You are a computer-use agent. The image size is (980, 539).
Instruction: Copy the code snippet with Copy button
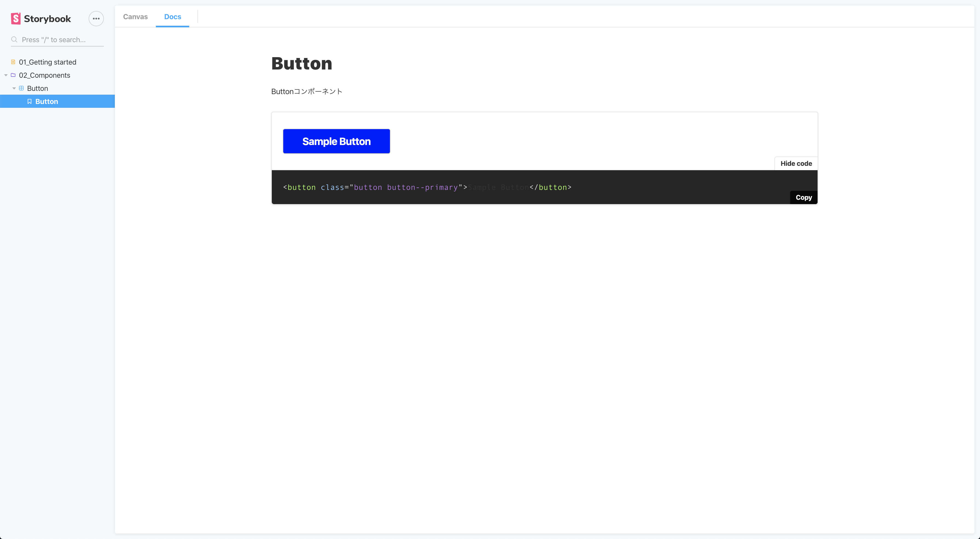click(x=803, y=197)
